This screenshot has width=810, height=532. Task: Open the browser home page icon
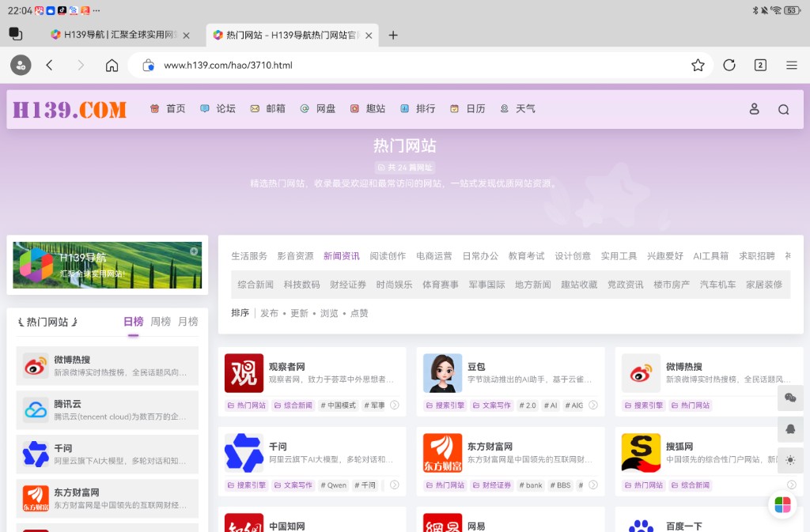[112, 65]
